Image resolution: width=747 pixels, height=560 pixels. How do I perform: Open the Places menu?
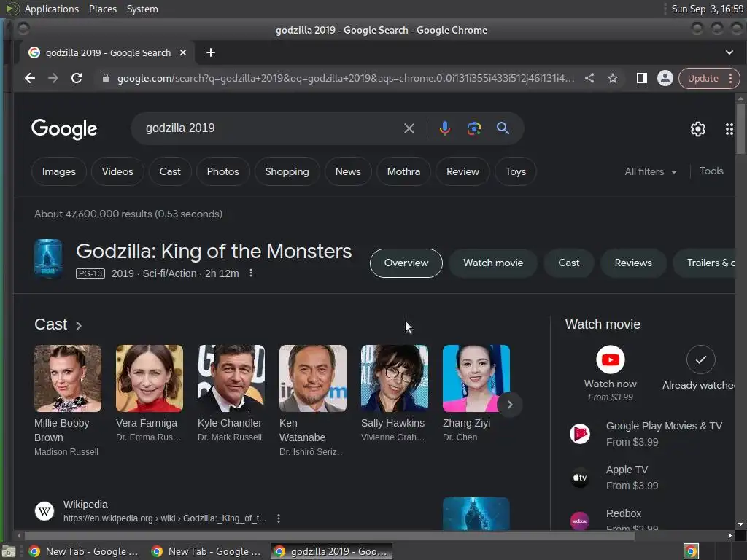click(103, 9)
